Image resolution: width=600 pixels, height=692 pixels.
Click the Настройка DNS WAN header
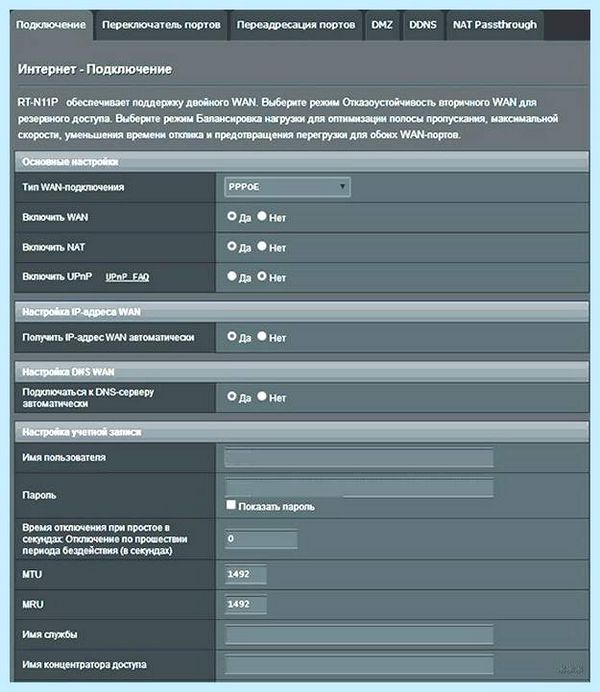302,372
